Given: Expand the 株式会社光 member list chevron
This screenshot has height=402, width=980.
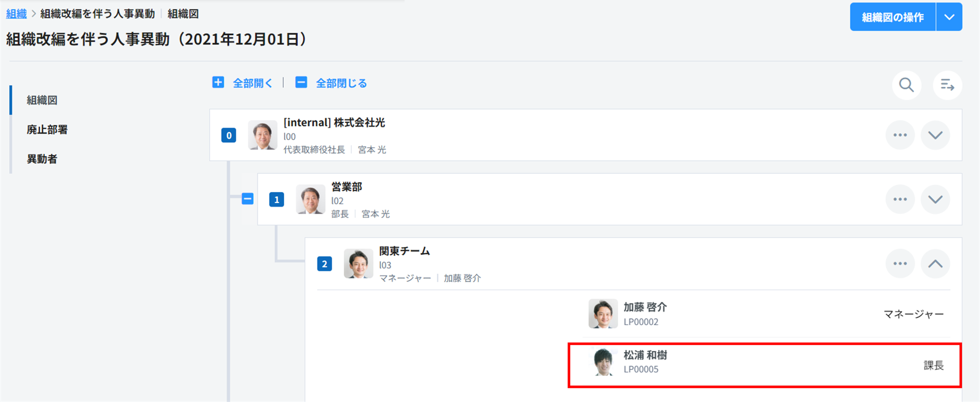Looking at the screenshot, I should pos(935,135).
